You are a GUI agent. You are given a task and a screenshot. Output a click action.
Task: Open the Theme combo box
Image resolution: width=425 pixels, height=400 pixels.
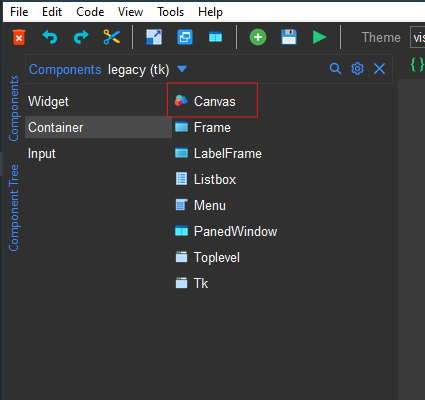[418, 37]
